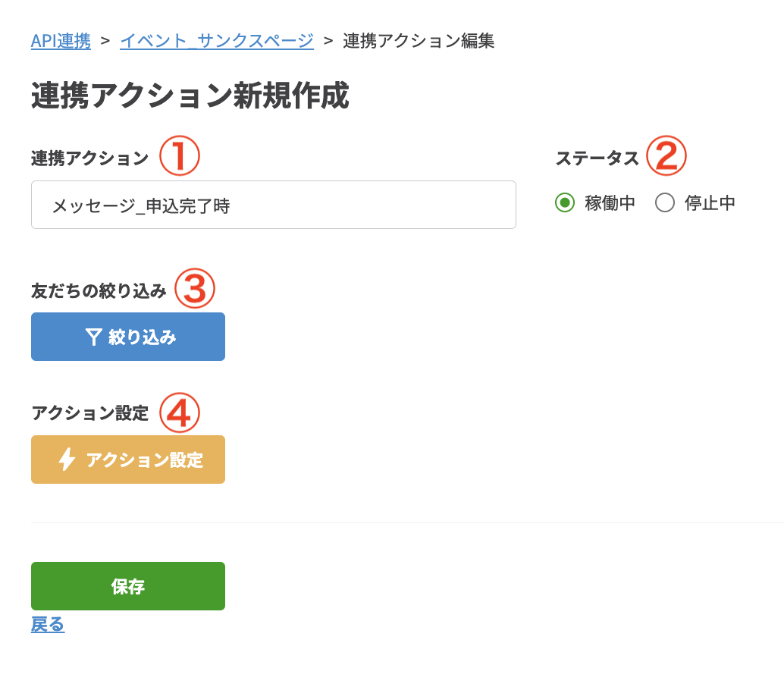
Task: Click the 連携アクション name input field
Action: [x=273, y=204]
